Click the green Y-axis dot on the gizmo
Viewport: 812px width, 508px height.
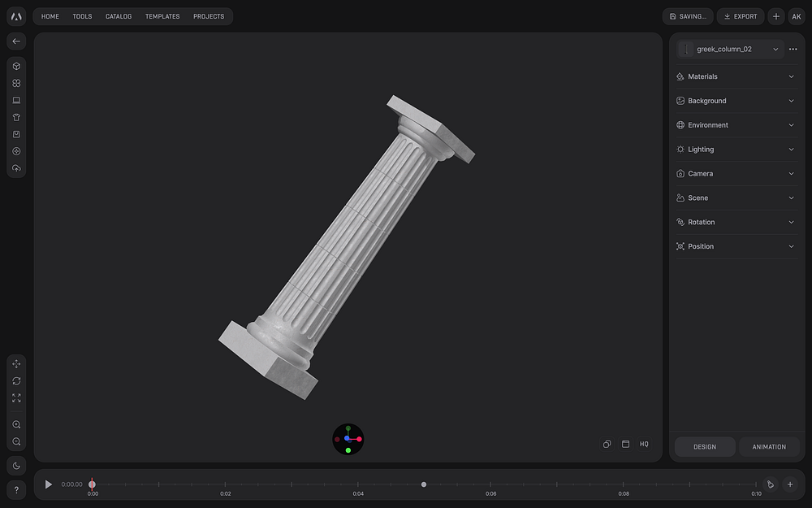348,450
